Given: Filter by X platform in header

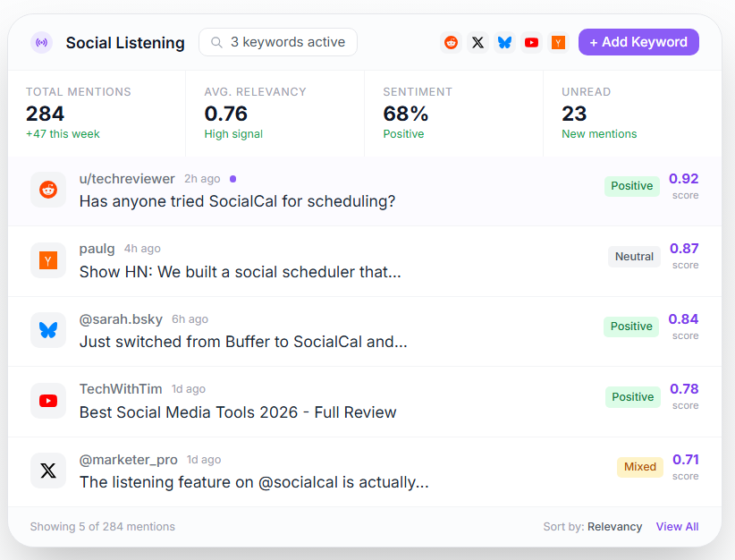Looking at the screenshot, I should 477,43.
